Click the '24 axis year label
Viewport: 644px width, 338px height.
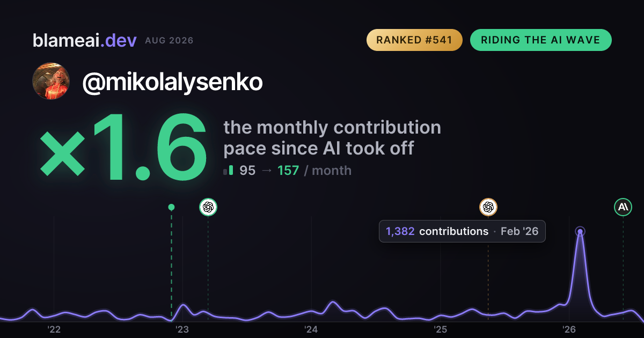coord(311,329)
